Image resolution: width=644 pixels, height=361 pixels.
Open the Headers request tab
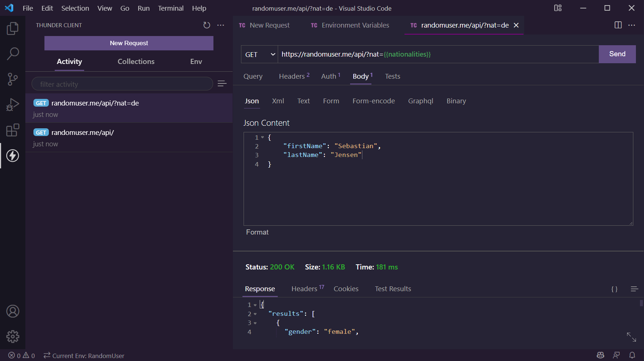[294, 76]
